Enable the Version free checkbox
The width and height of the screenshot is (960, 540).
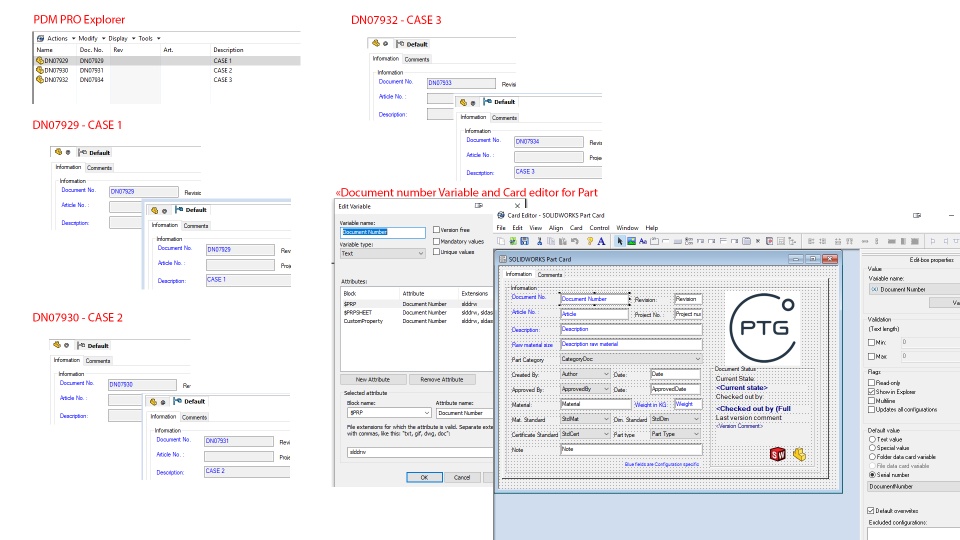437,230
